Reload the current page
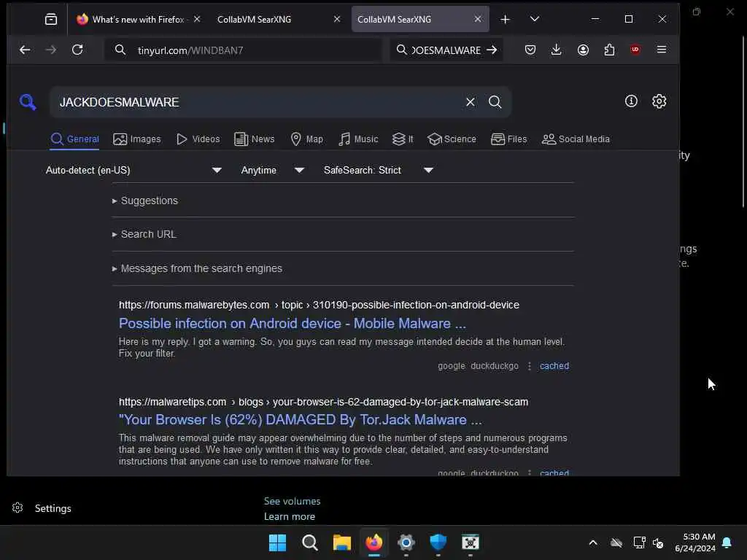This screenshot has height=560, width=747. coord(77,50)
